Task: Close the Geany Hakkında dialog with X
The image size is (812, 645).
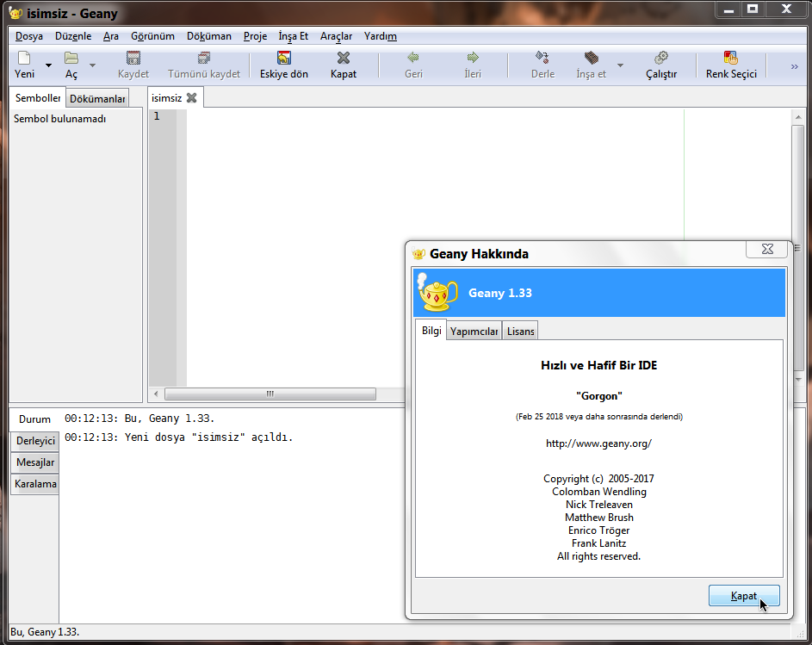Action: coord(767,249)
